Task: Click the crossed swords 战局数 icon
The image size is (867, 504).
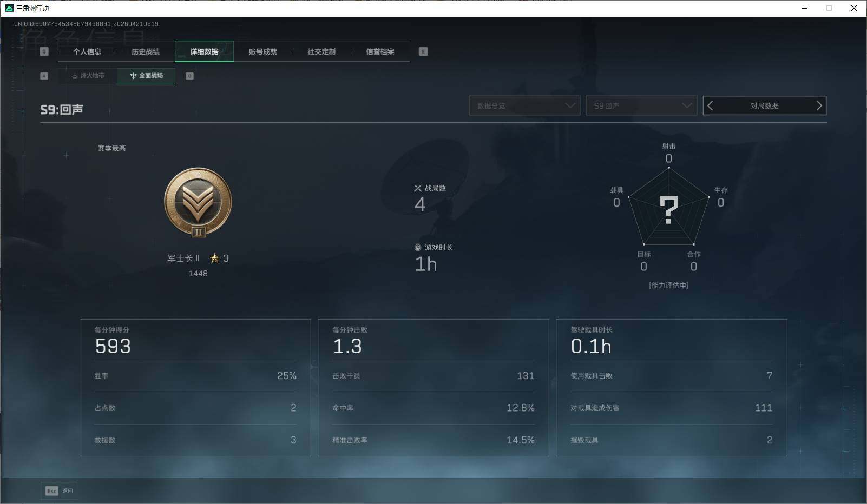Action: click(x=418, y=188)
